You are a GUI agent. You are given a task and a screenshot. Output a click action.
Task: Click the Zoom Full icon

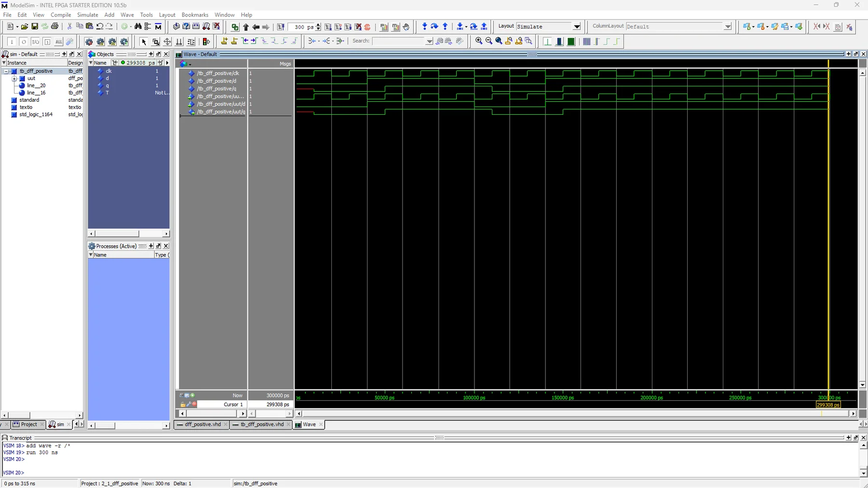point(499,41)
